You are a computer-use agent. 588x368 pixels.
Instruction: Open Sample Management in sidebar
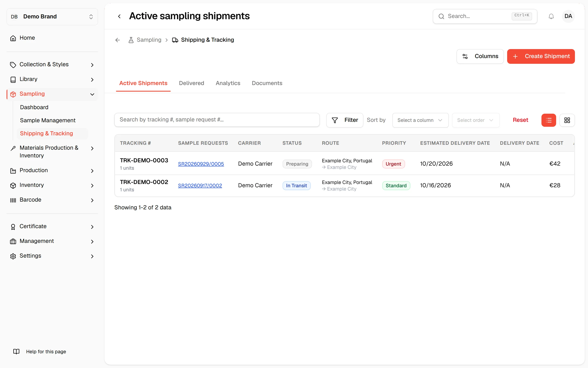click(x=48, y=120)
